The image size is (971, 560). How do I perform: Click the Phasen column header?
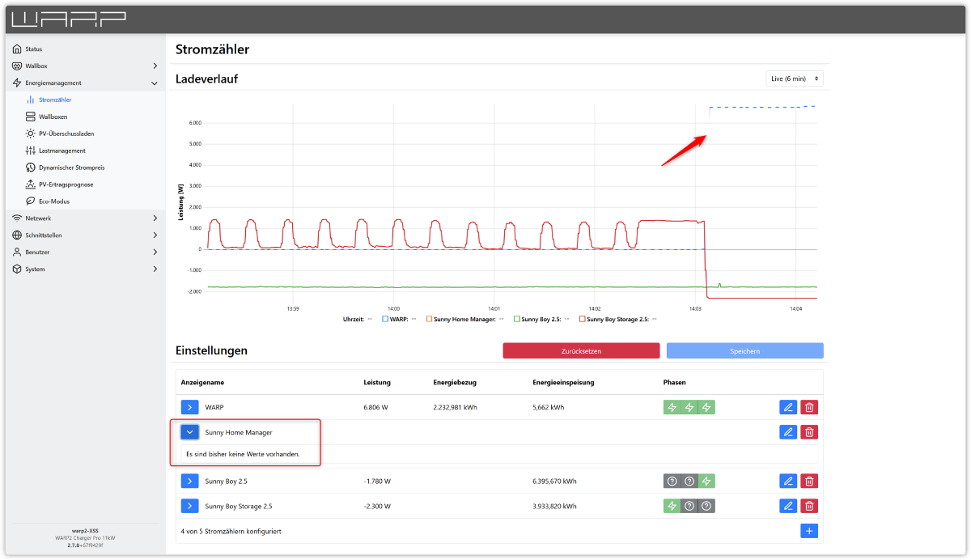(674, 382)
